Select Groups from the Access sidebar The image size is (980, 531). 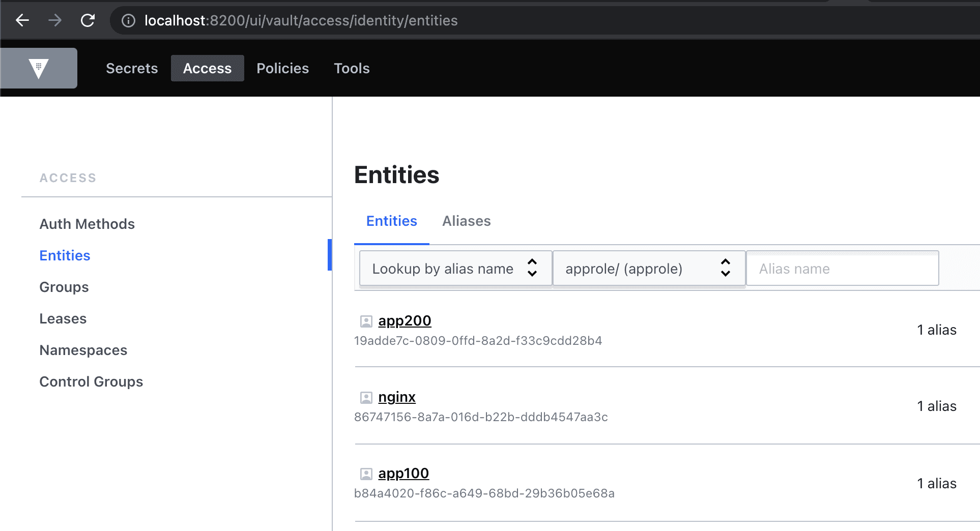tap(64, 287)
